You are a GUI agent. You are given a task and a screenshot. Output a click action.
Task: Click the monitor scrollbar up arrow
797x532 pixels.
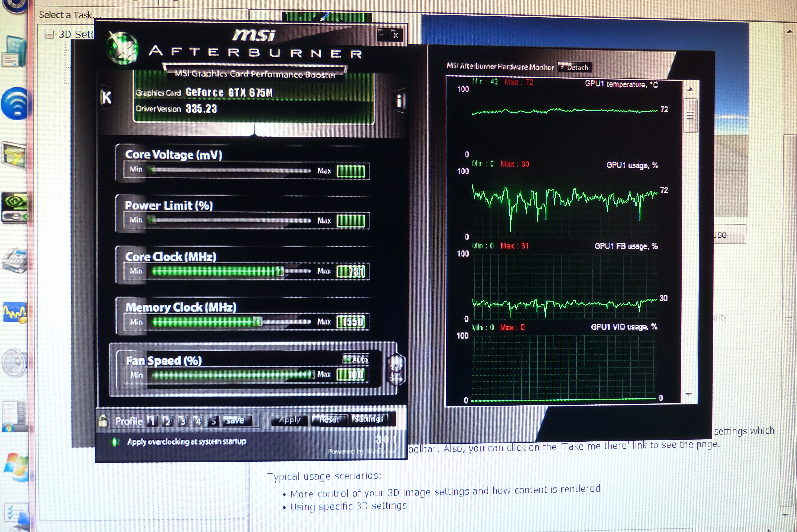[690, 89]
